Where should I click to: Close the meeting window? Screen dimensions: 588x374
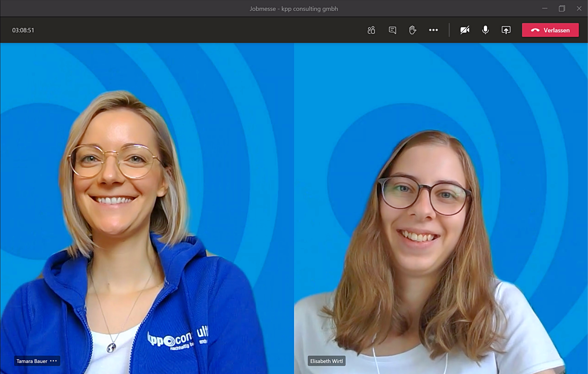click(579, 9)
